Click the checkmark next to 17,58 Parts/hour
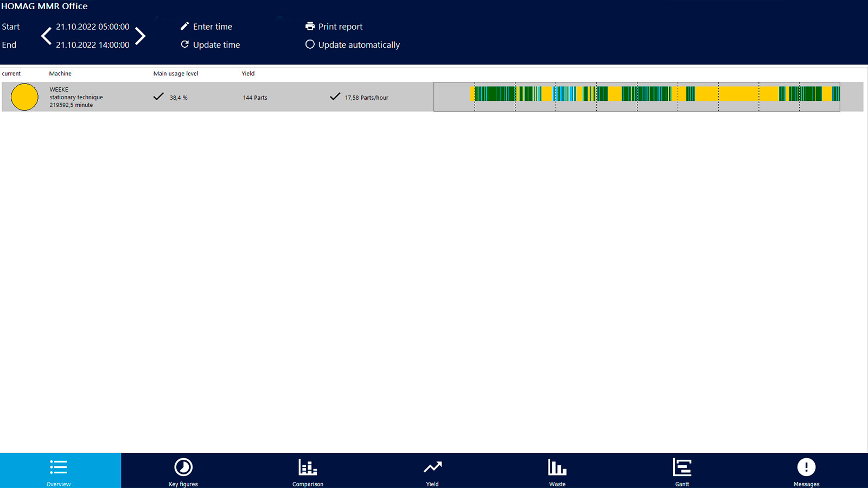Image resolution: width=868 pixels, height=488 pixels. point(335,97)
